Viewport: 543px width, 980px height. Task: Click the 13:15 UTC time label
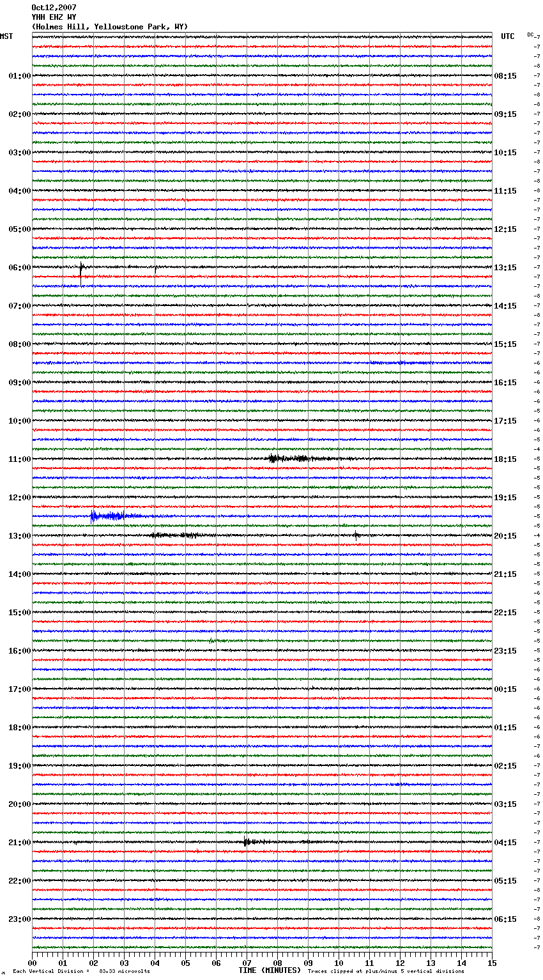click(505, 268)
